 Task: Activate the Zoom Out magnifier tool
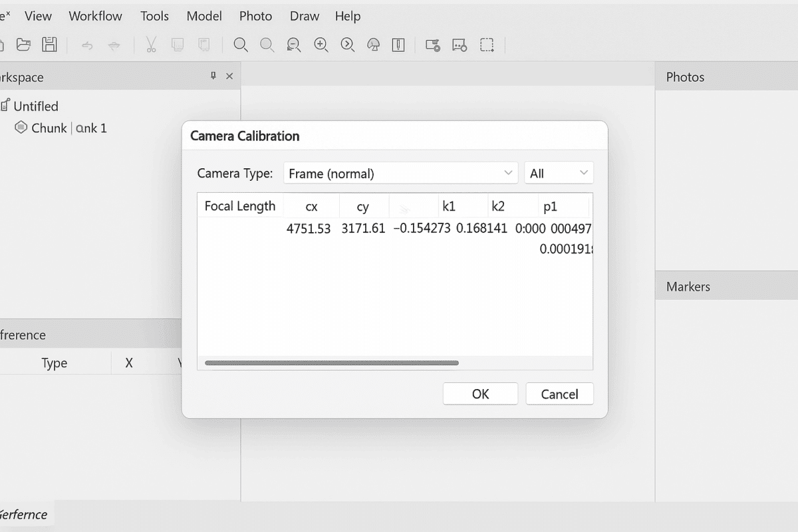[293, 45]
